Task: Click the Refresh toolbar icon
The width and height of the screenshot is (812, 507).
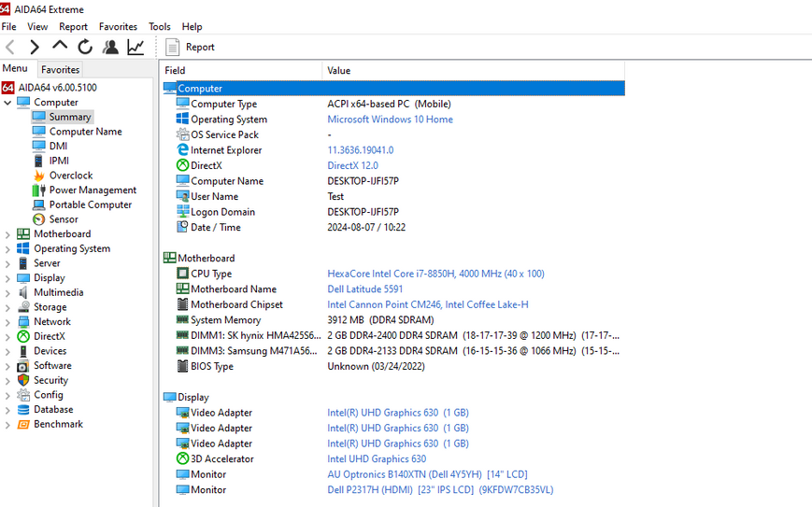Action: pyautogui.click(x=85, y=47)
